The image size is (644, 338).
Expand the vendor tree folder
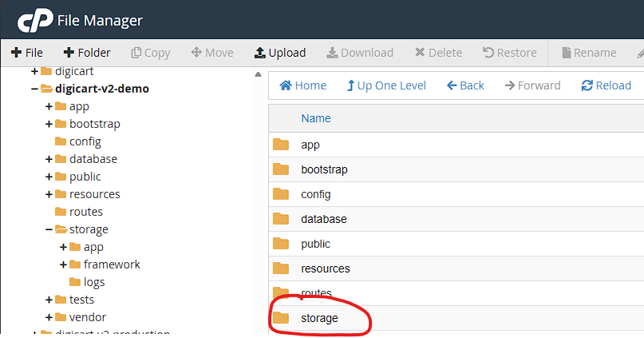pyautogui.click(x=49, y=317)
